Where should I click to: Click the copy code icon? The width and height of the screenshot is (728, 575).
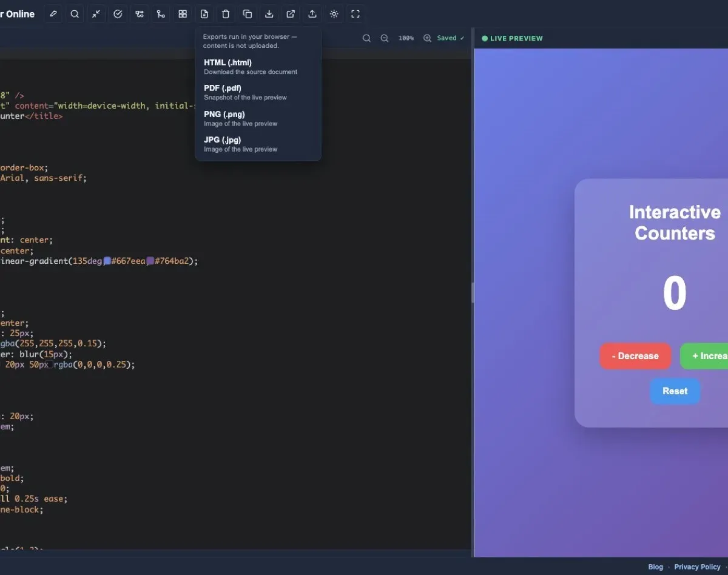[x=248, y=14]
